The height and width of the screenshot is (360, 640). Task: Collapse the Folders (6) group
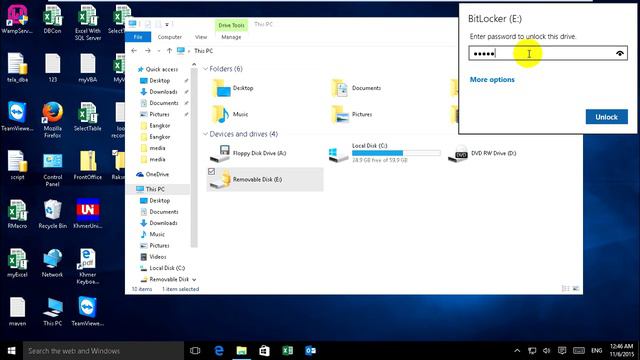(206, 69)
